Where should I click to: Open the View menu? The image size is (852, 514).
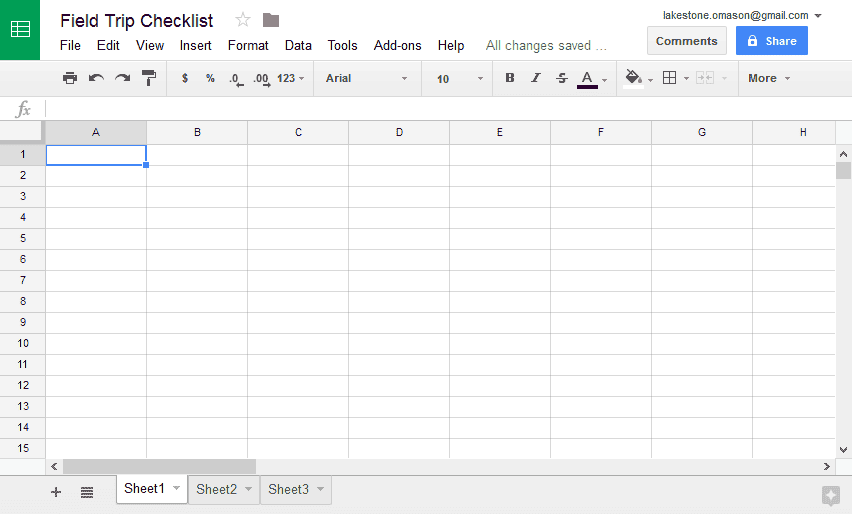click(x=150, y=46)
